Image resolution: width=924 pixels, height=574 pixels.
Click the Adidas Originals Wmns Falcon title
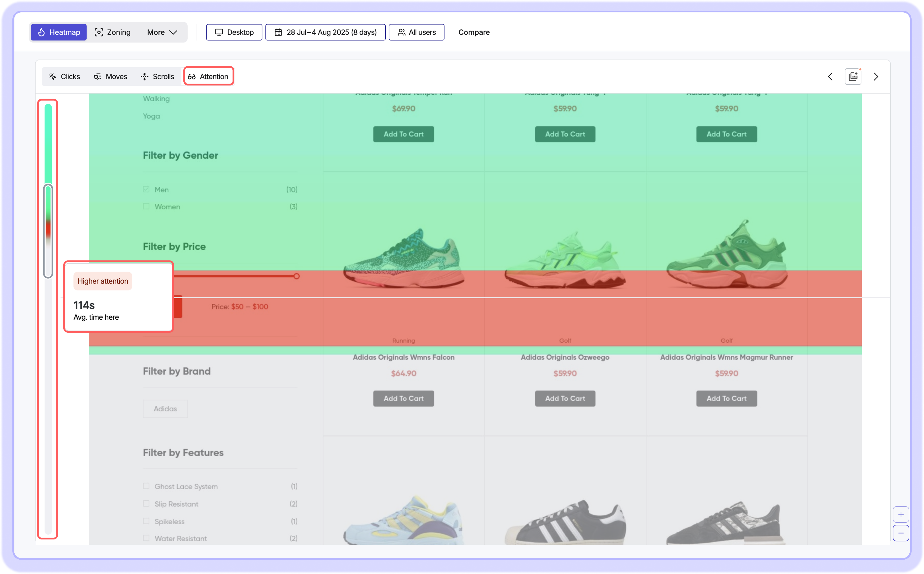[404, 357]
